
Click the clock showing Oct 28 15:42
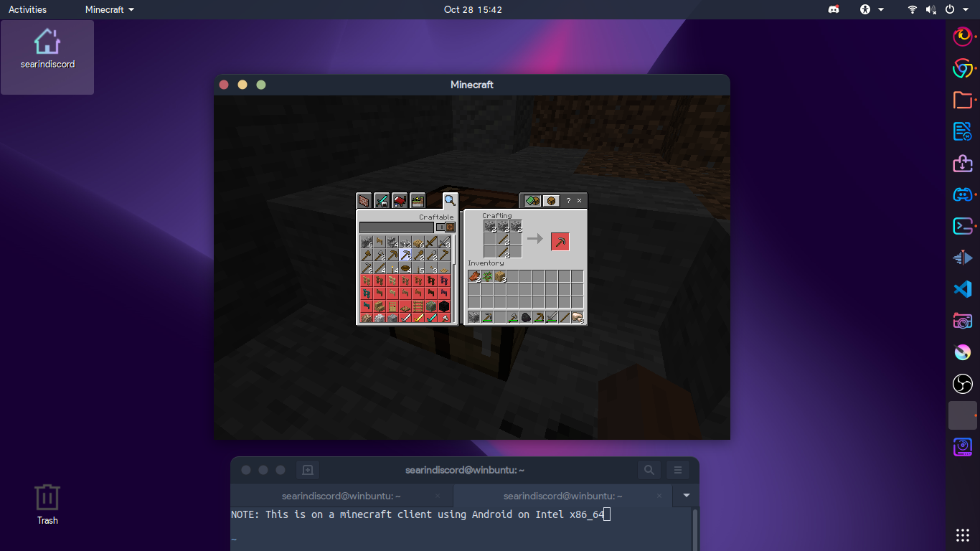point(473,9)
